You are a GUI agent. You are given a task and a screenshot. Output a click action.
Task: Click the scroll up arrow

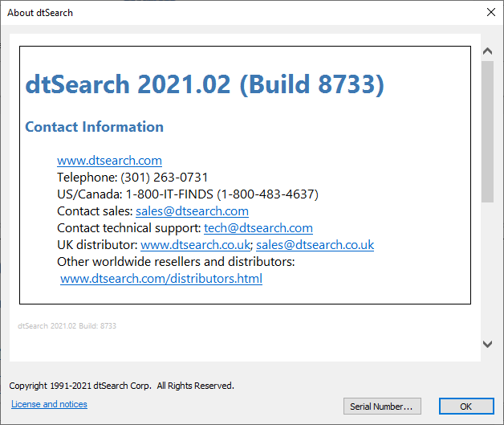point(487,51)
